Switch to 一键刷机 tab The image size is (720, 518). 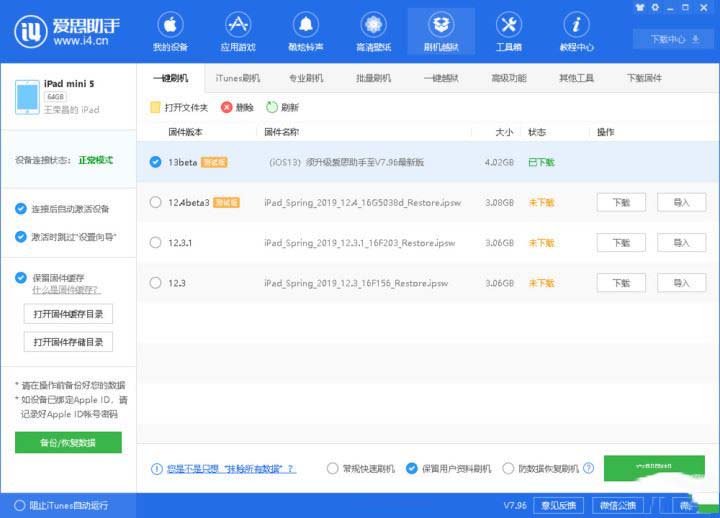coord(170,78)
